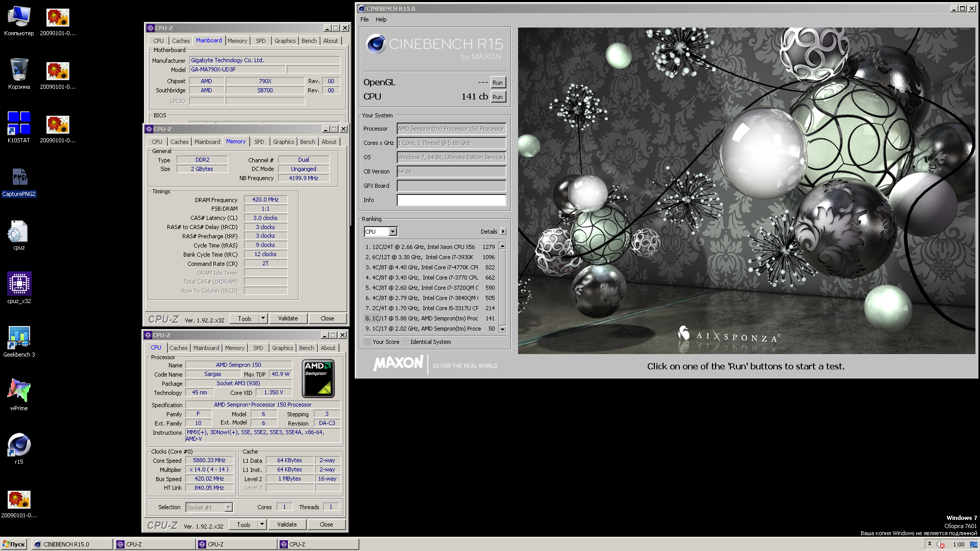Toggle the Your Score ranking checkbox
Viewport: 980px width, 551px height.
pyautogui.click(x=367, y=342)
